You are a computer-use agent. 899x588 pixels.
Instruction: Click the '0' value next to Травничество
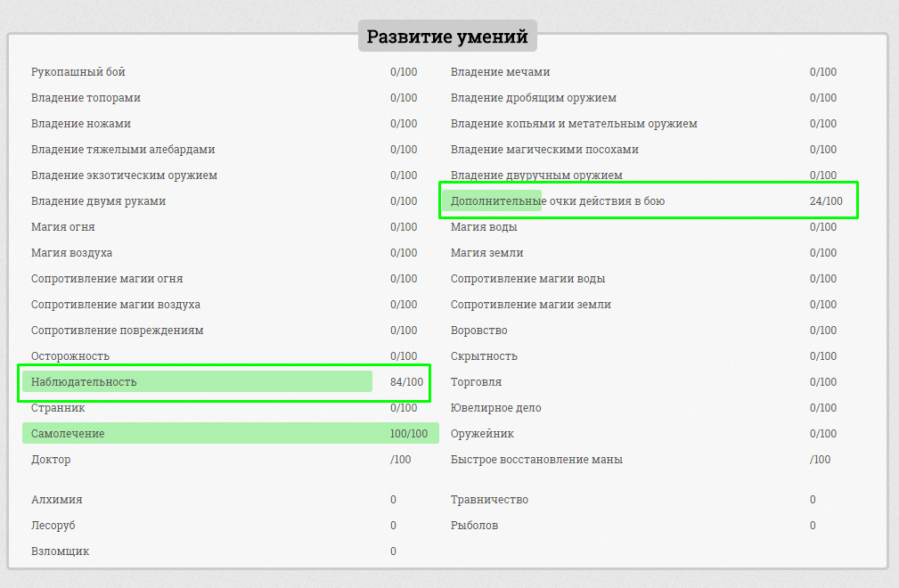click(x=813, y=499)
